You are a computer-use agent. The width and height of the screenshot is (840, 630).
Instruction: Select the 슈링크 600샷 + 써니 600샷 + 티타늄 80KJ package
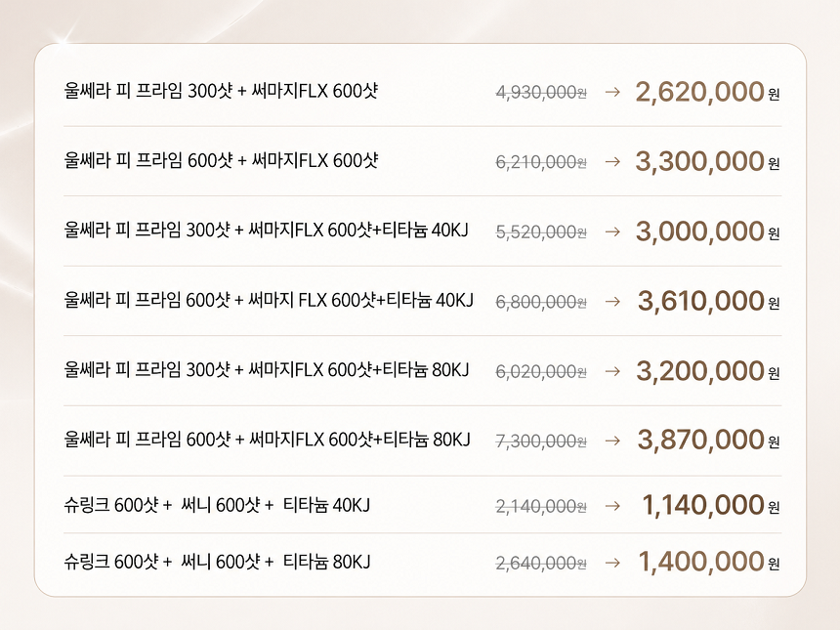coord(217,562)
